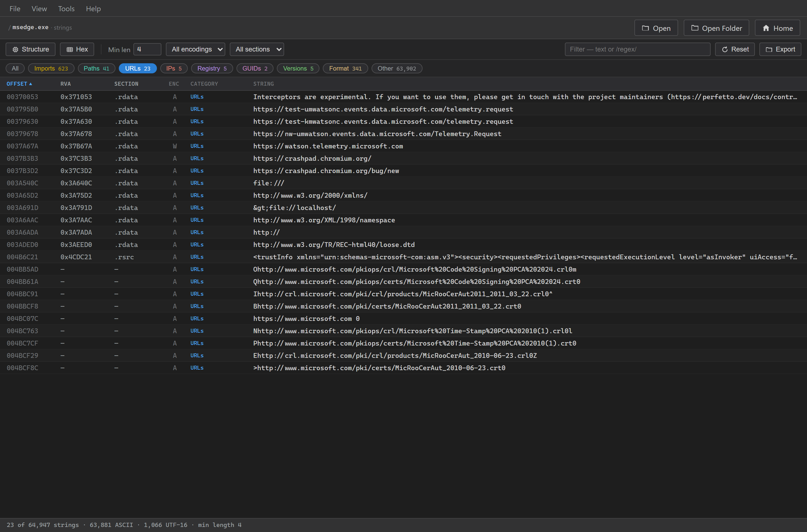Select the trustInfo xmlns manifest row
This screenshot has width=807, height=532.
tap(403, 257)
